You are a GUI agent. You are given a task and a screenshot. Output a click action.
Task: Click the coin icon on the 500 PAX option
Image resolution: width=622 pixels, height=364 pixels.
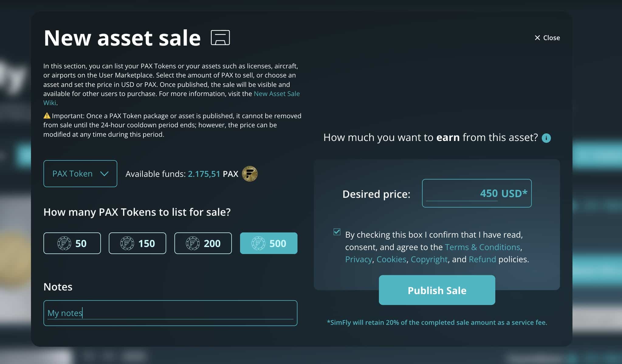click(258, 243)
